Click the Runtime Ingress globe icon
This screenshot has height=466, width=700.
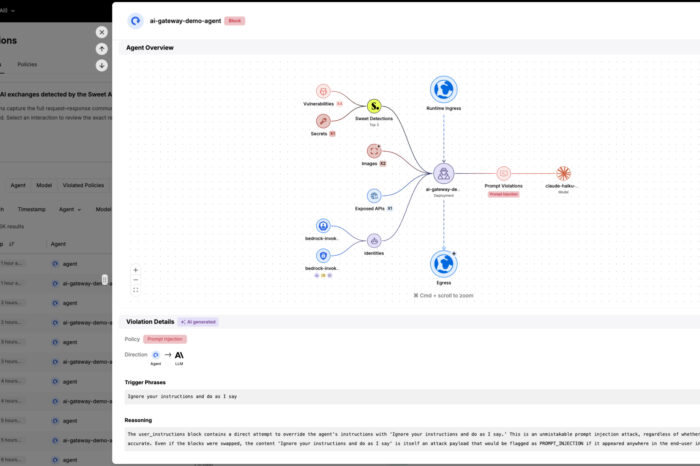tap(443, 89)
